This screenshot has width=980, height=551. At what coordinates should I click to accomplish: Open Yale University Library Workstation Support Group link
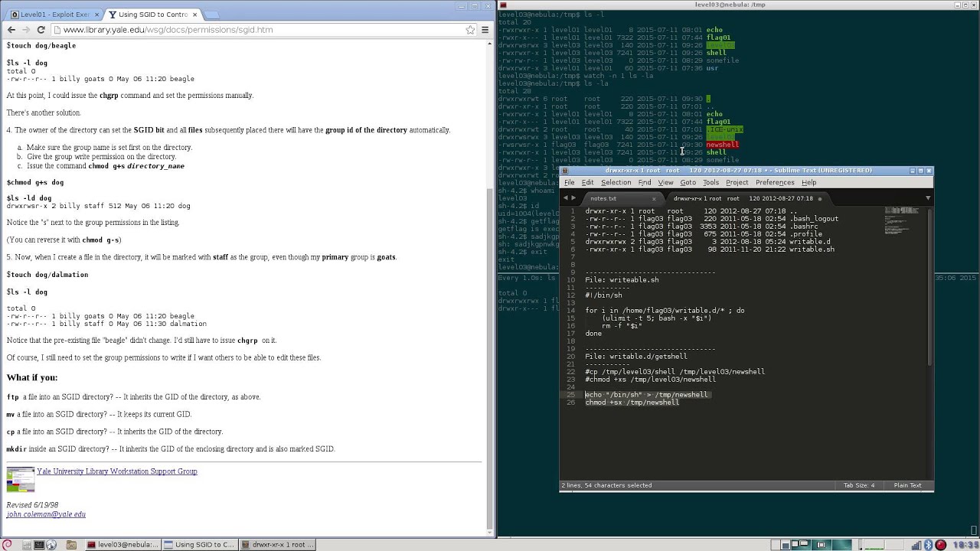coord(116,471)
